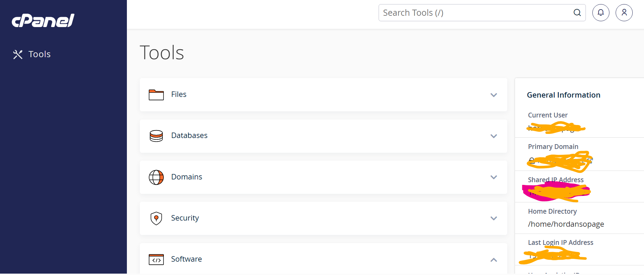Click the Tools wrench icon in sidebar
644x275 pixels.
tap(18, 54)
